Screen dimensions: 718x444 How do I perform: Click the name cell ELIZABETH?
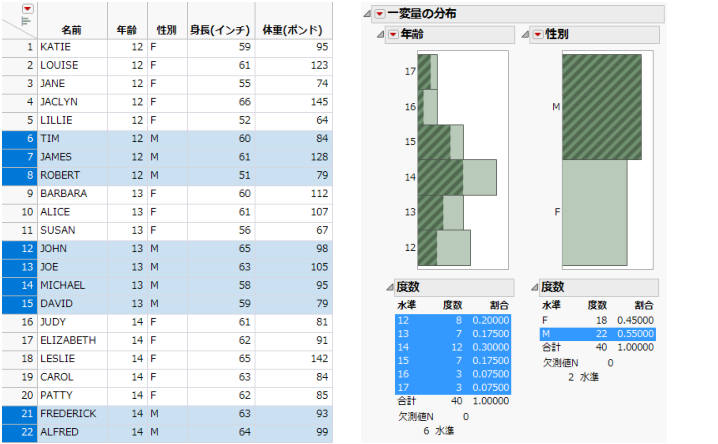point(72,341)
